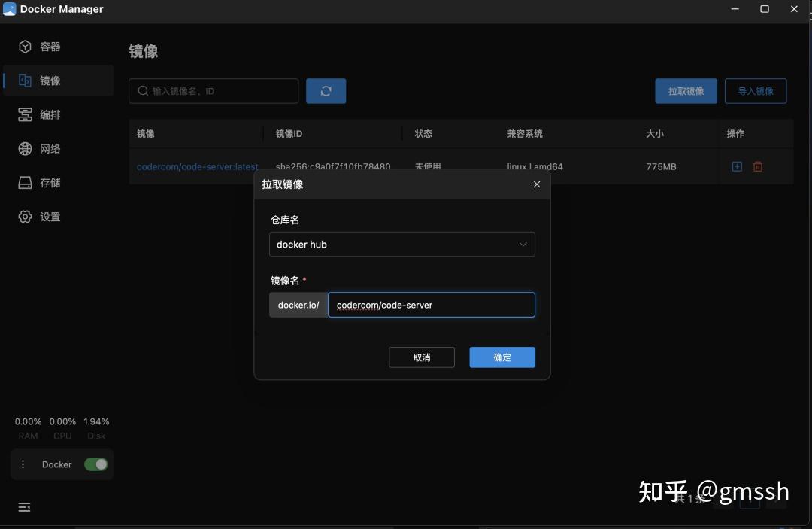Click the 镜像ID column header
Screen dimensions: 812x529
tap(289, 134)
